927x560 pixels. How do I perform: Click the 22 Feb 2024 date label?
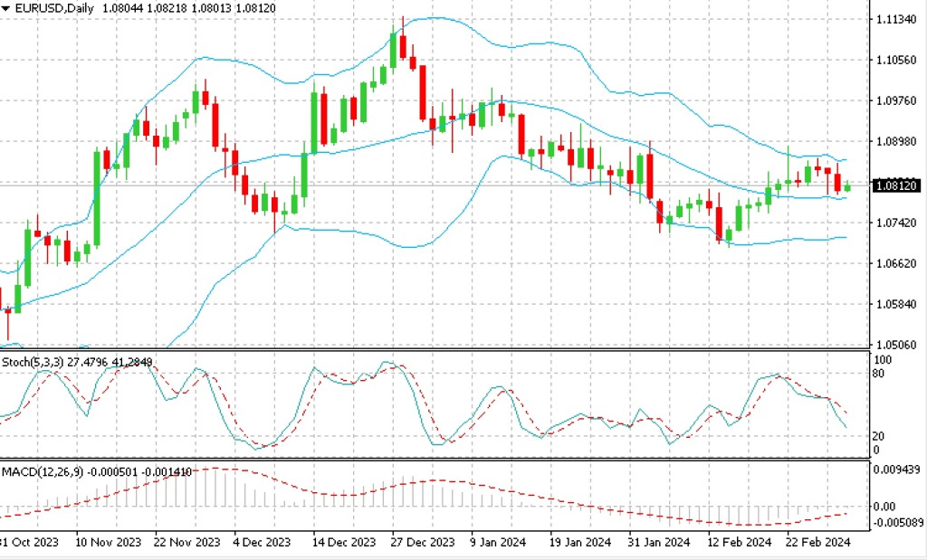(x=818, y=543)
